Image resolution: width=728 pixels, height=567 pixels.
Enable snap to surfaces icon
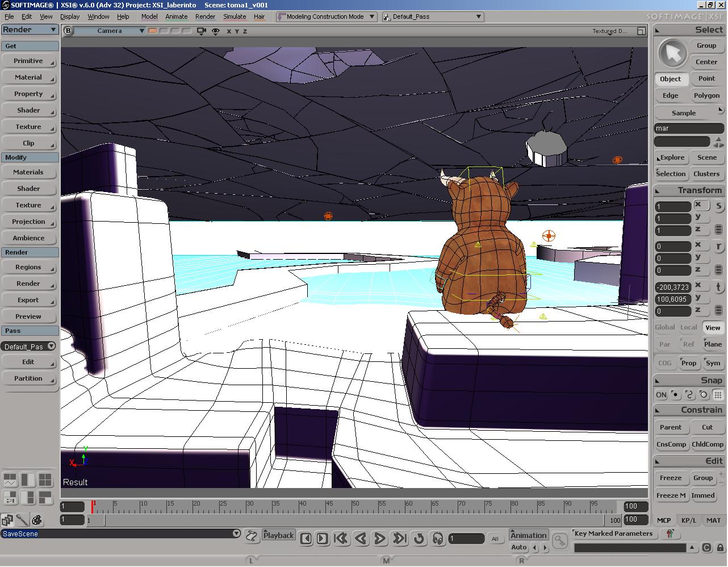point(704,394)
